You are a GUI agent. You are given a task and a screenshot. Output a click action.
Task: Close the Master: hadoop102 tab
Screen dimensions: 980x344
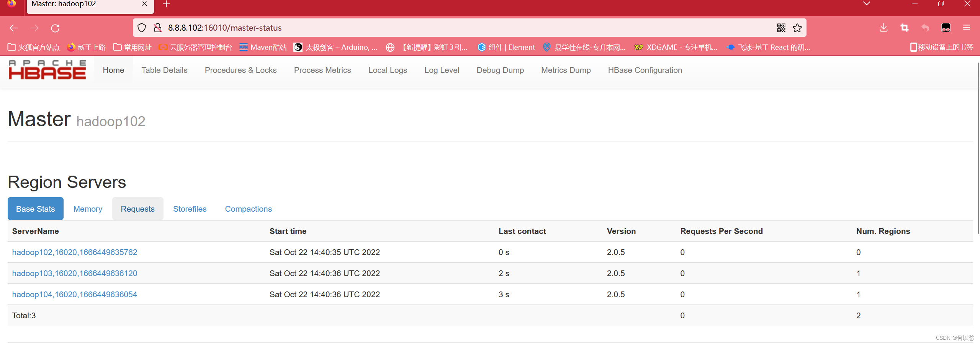point(144,4)
